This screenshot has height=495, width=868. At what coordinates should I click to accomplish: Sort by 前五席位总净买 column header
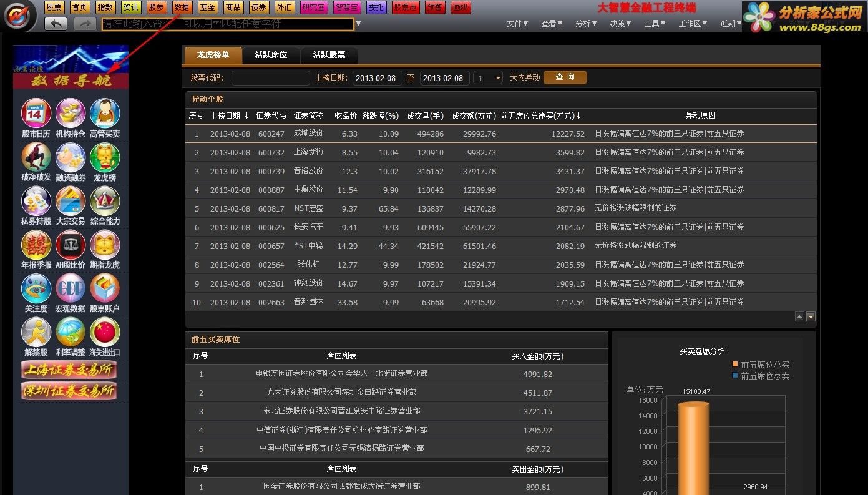[x=541, y=115]
